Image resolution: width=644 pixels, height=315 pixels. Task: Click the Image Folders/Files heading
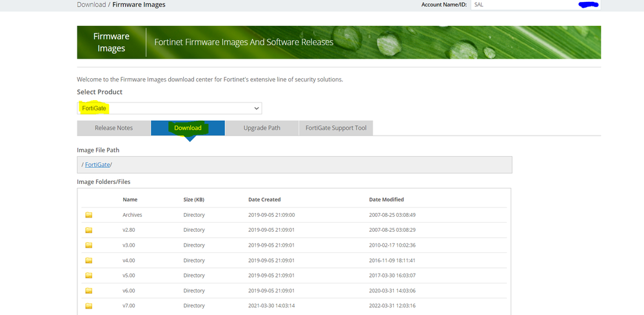pyautogui.click(x=104, y=182)
